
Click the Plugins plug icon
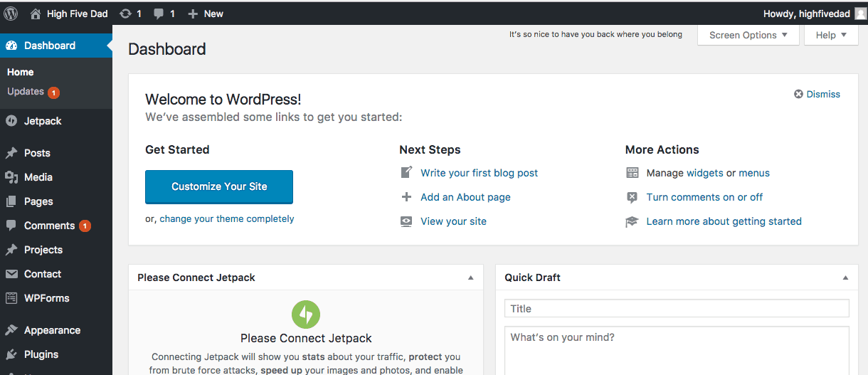[x=11, y=354]
